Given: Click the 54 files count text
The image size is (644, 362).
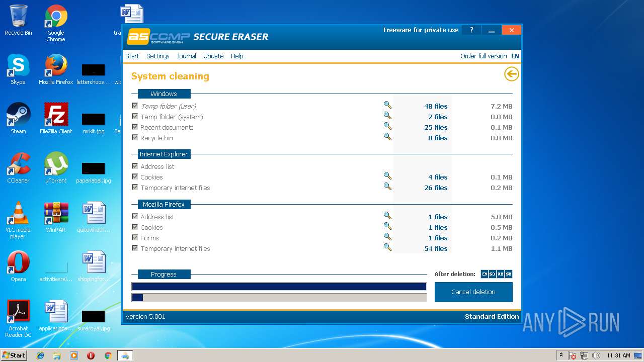Looking at the screenshot, I should click(436, 248).
